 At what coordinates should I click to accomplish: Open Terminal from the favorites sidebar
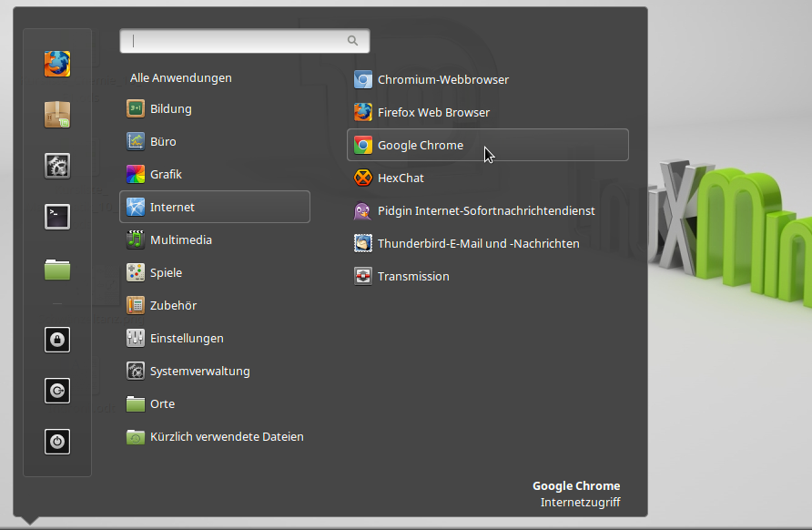click(57, 217)
